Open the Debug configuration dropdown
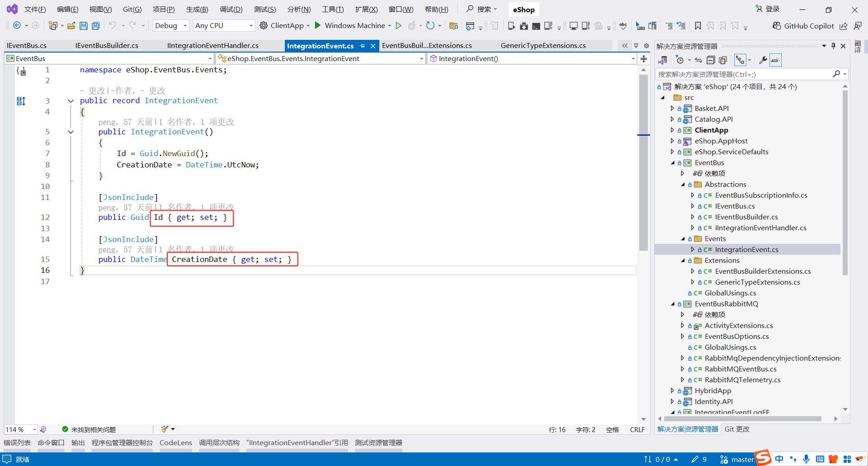 [x=171, y=26]
